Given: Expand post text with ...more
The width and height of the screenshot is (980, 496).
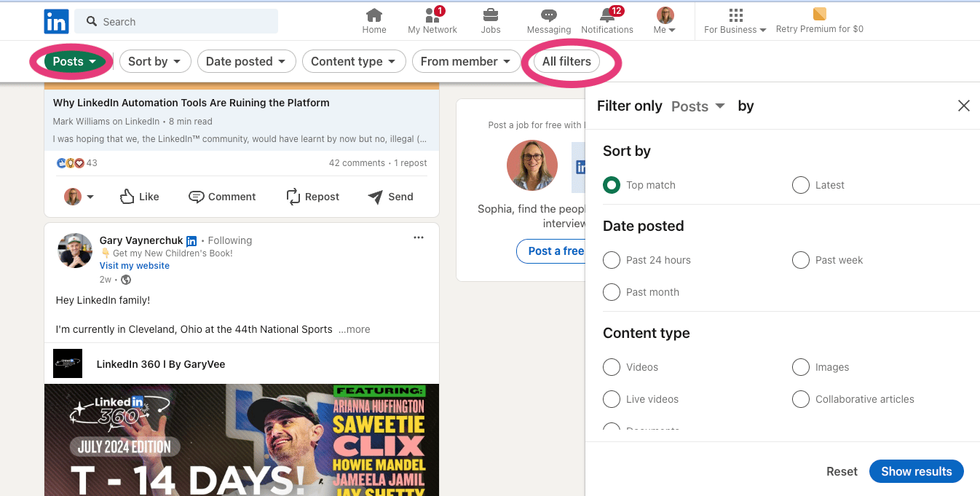Looking at the screenshot, I should pyautogui.click(x=355, y=329).
